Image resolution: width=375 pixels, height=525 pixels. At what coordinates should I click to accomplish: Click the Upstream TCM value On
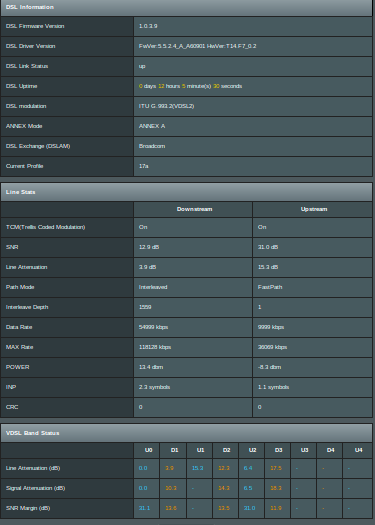point(262,227)
